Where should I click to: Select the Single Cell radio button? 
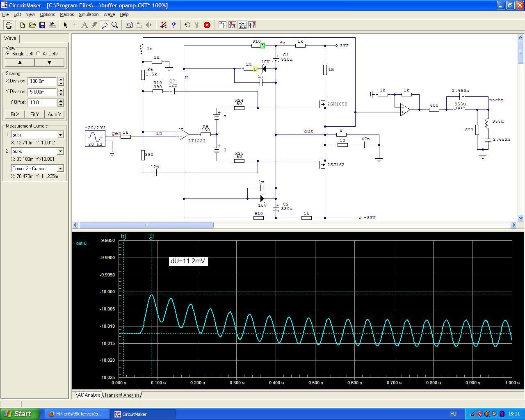(8, 54)
